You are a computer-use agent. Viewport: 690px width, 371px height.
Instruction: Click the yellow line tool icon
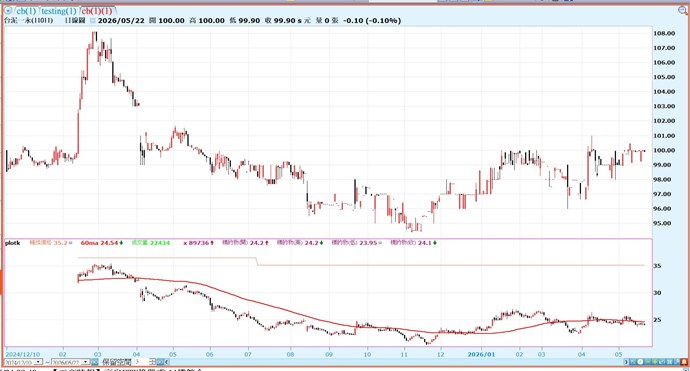coord(647,362)
